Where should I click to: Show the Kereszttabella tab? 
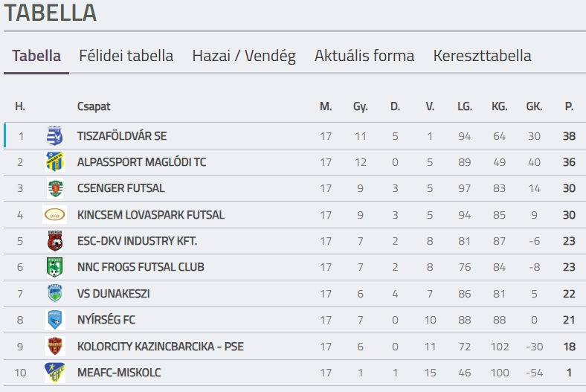482,56
